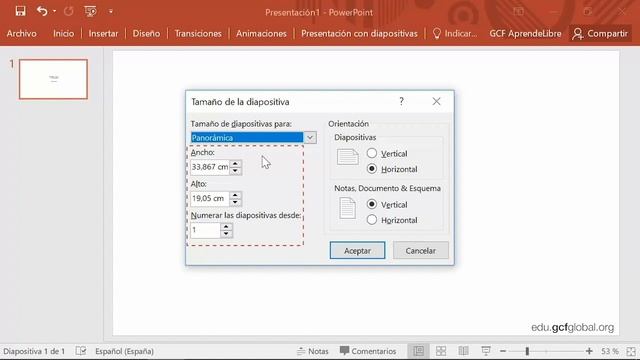
Task: Click the Panorámica slide size combo box
Action: point(253,138)
